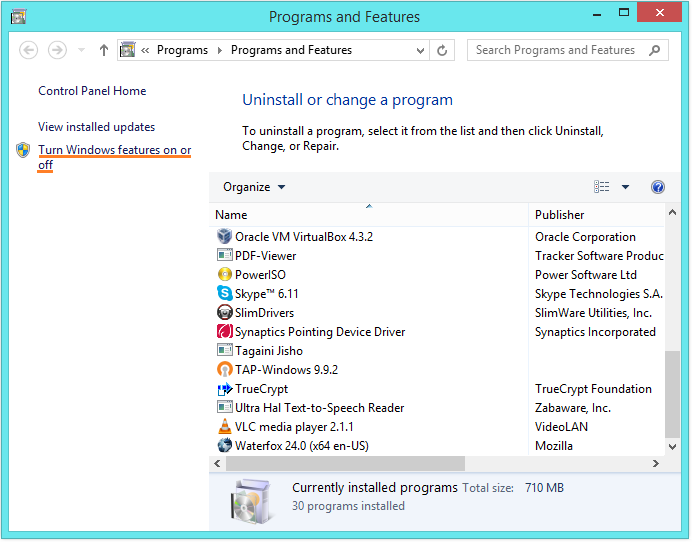
Task: Click the vertical scrollbar up arrow
Action: click(672, 213)
